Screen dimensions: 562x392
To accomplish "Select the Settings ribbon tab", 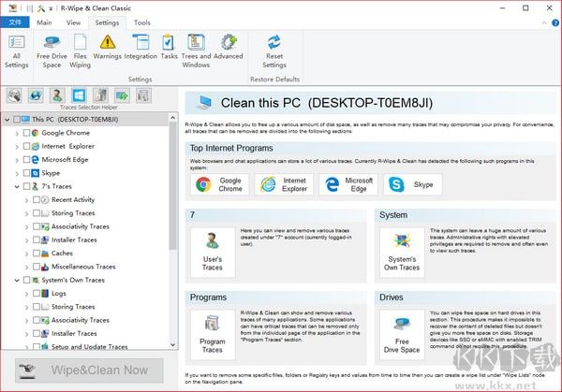I will click(107, 22).
